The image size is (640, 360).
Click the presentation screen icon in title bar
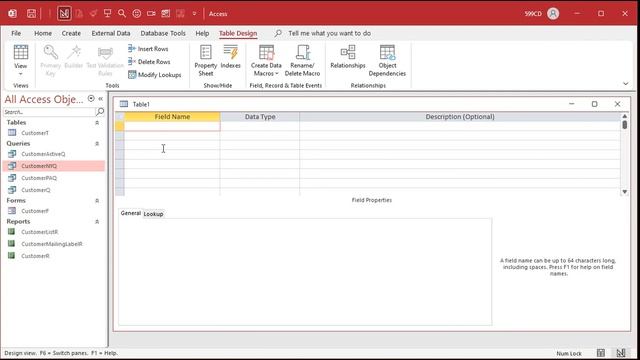[107, 13]
